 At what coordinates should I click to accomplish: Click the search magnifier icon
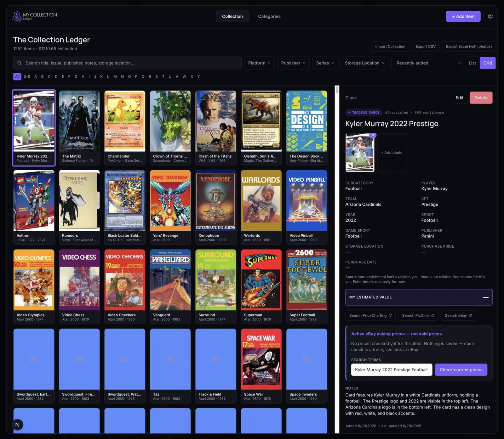click(x=19, y=63)
